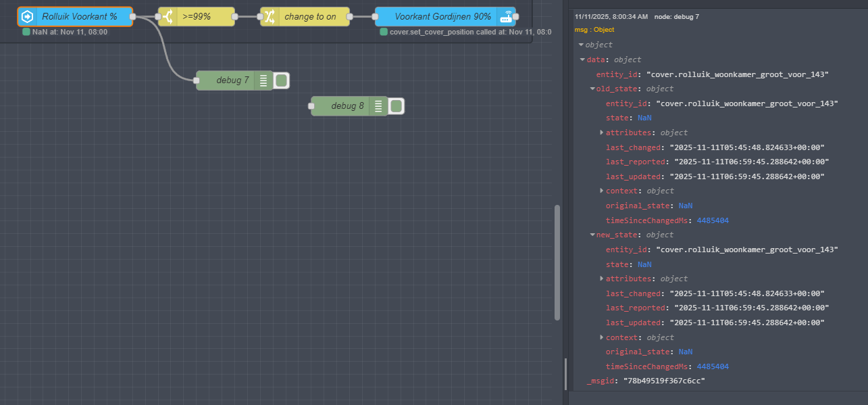Click the input port of debug 8 node
868x405 pixels.
click(x=311, y=106)
